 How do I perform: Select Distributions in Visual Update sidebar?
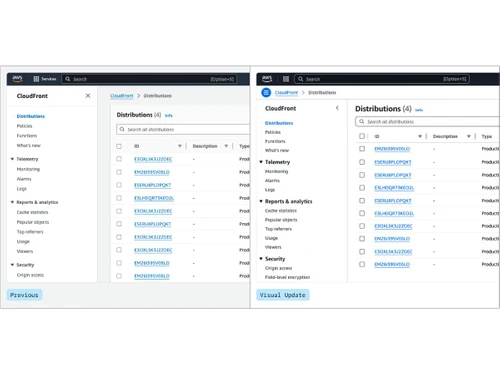(279, 123)
